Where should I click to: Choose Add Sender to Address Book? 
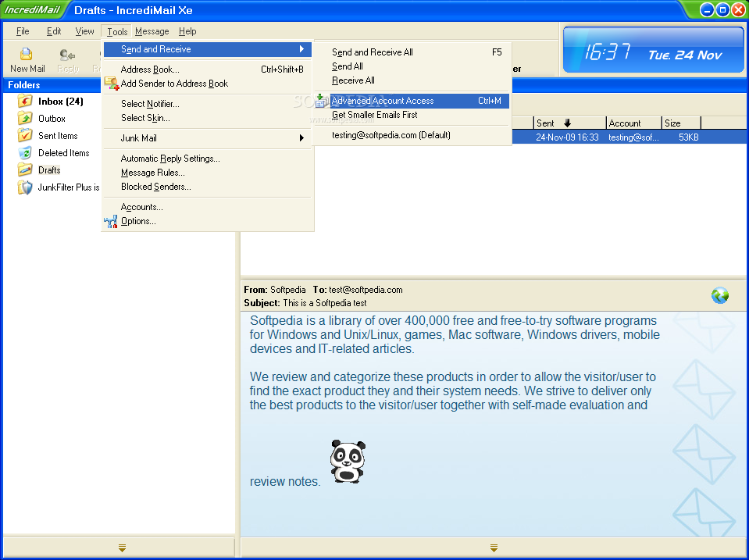207,84
